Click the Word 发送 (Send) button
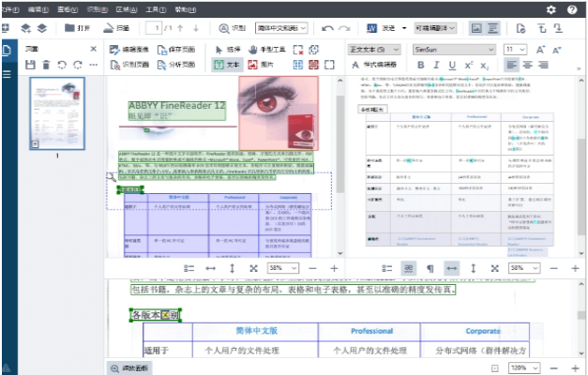Viewport: 588px width, 375px height. (x=381, y=28)
